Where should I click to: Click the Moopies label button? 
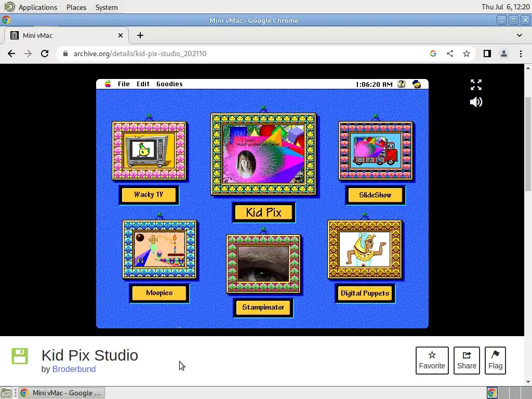(x=159, y=293)
